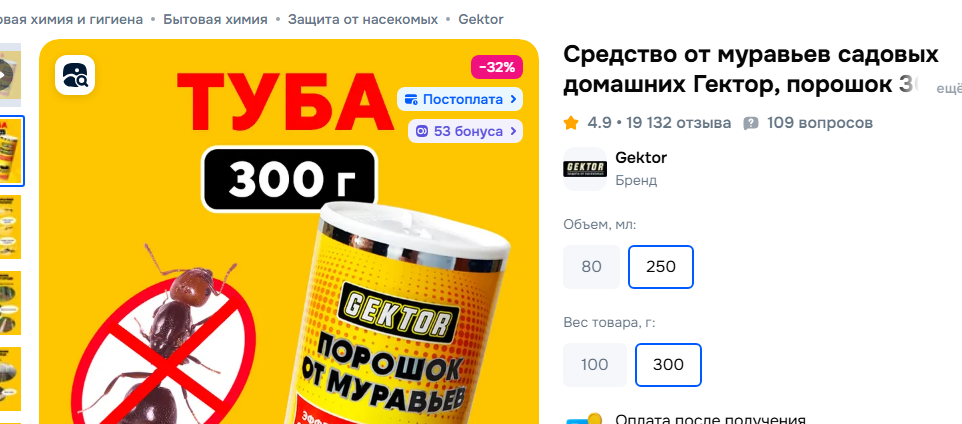Select the 250 ml volume option

(661, 267)
